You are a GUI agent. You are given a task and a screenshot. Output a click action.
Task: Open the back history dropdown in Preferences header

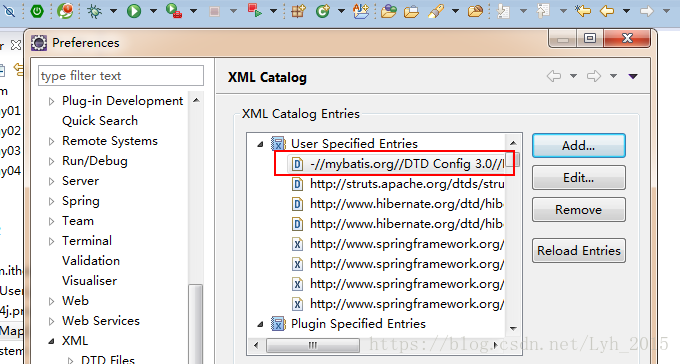(x=573, y=76)
